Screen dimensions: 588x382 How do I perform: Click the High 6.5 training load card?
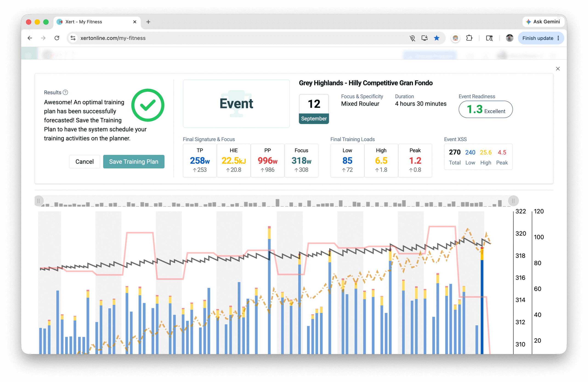click(x=381, y=160)
